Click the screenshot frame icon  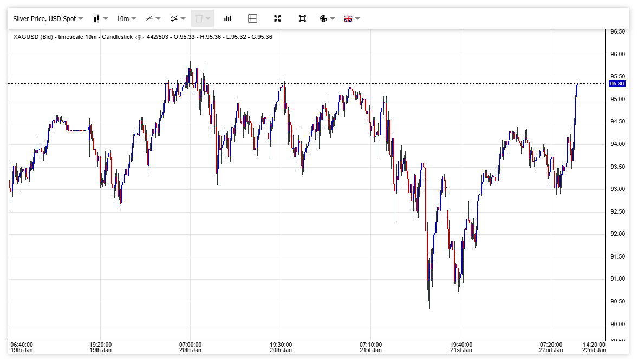point(302,18)
